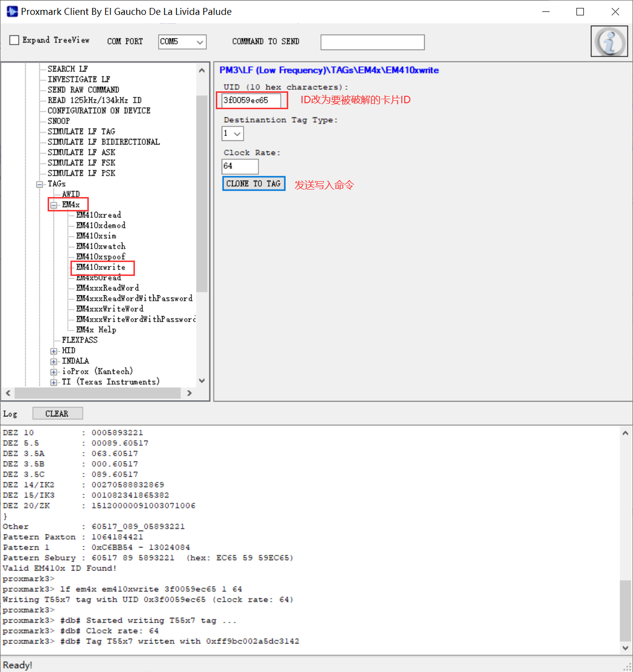The image size is (633, 672).
Task: Expand the TI (Texas Instruments) node
Action: click(x=54, y=382)
